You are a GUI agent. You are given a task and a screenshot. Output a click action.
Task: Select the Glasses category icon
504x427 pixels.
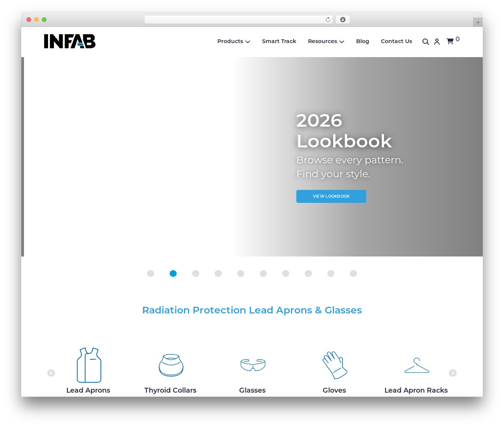(253, 365)
